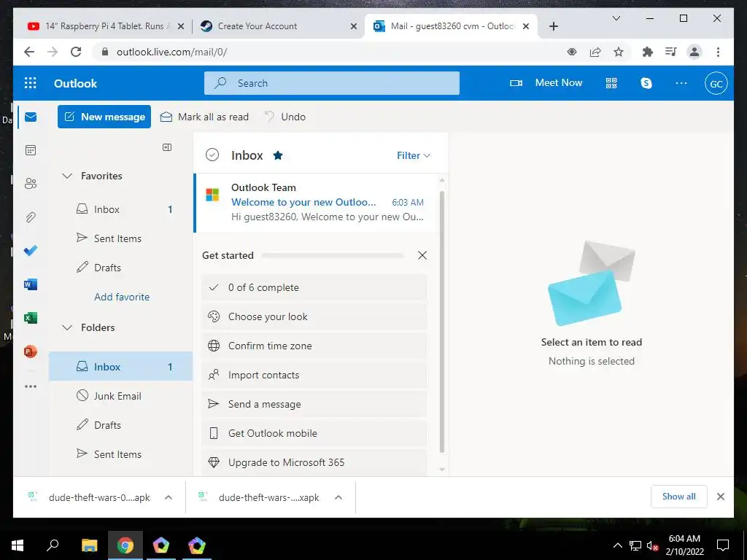Open Chrome extensions puzzle icon
The width and height of the screenshot is (747, 560).
pos(648,52)
